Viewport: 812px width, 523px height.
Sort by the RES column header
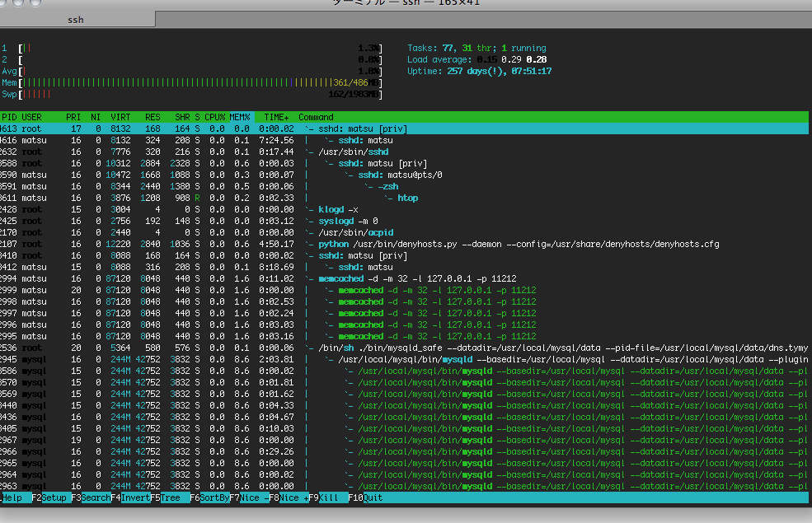click(x=153, y=117)
